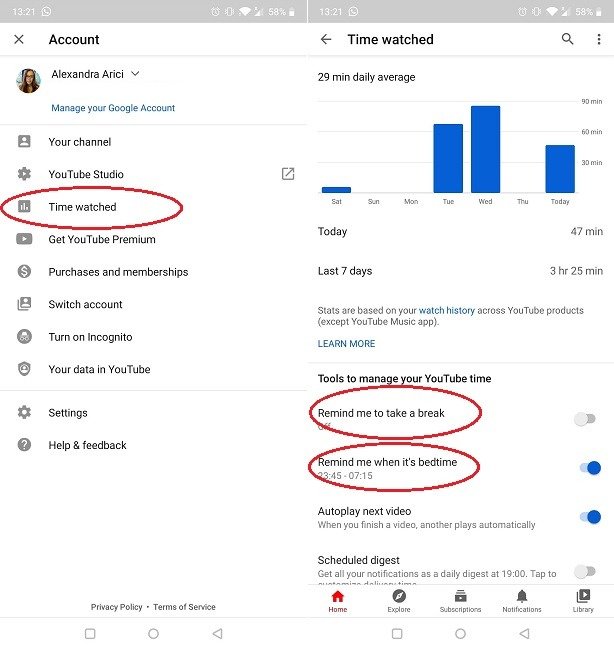Select the Today '47 min' value
The image size is (614, 650).
coord(587,231)
